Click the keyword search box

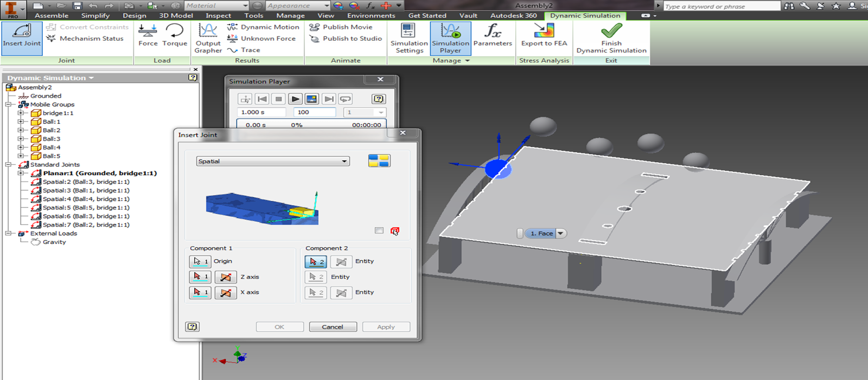click(x=722, y=6)
